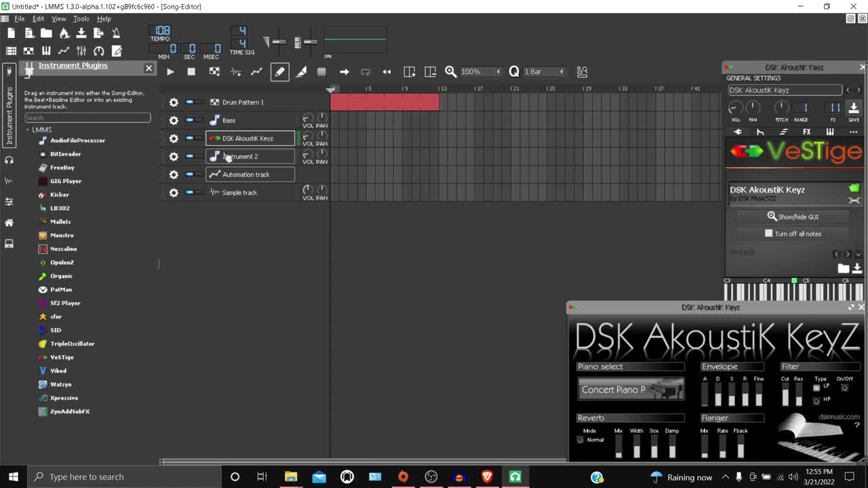Open the Piano-Roll window icon
The image size is (868, 488).
click(46, 51)
